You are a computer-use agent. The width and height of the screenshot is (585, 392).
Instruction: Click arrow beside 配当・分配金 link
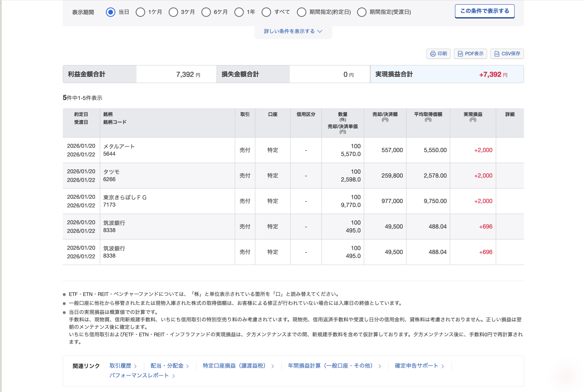(x=188, y=366)
